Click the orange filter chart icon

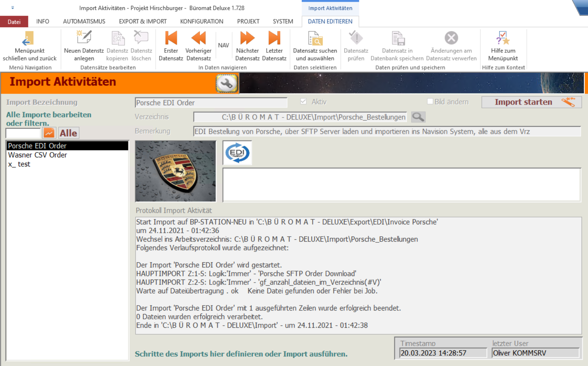[x=49, y=133]
